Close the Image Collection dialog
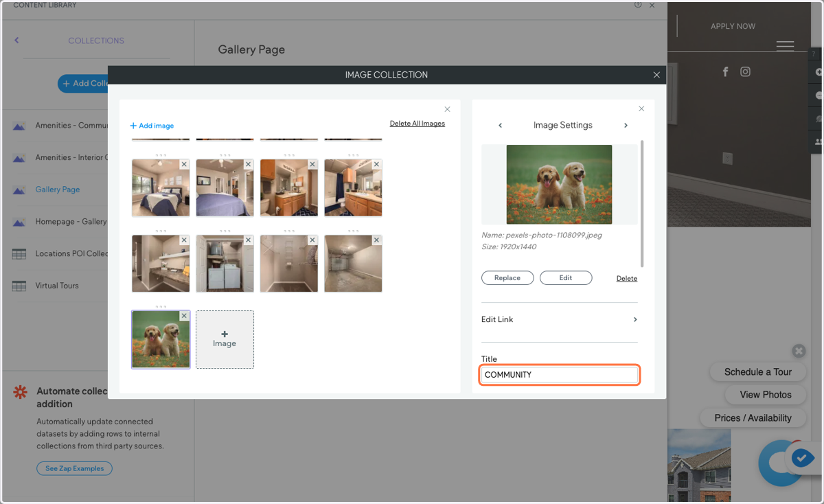Screen dimensions: 824x504 656,75
